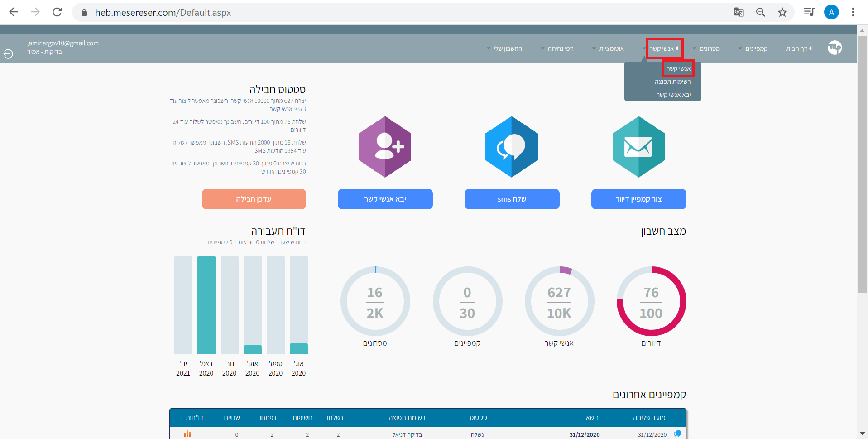Click the page's vertical scrollbar thumb
This screenshot has width=868, height=439.
pos(862,163)
